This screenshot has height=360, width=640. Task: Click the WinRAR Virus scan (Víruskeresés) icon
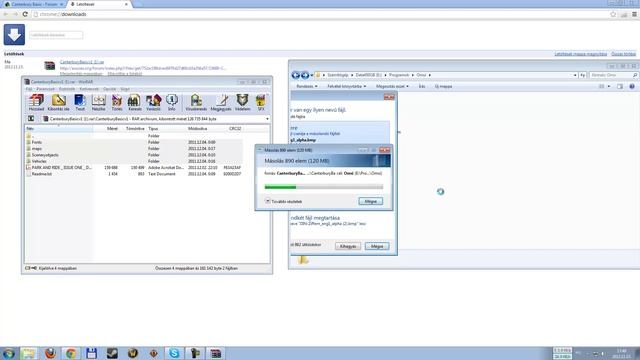coord(196,102)
